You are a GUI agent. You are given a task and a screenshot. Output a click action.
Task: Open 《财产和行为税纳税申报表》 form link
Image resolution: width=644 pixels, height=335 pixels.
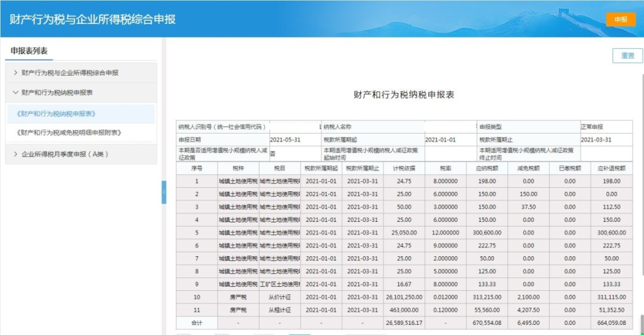coord(81,114)
